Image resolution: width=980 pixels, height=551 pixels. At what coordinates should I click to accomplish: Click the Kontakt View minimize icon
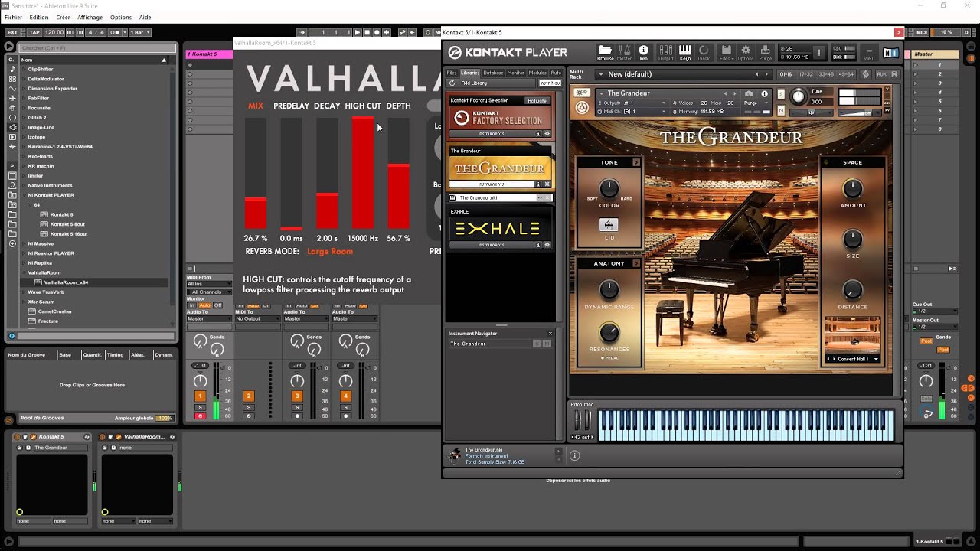pos(869,52)
